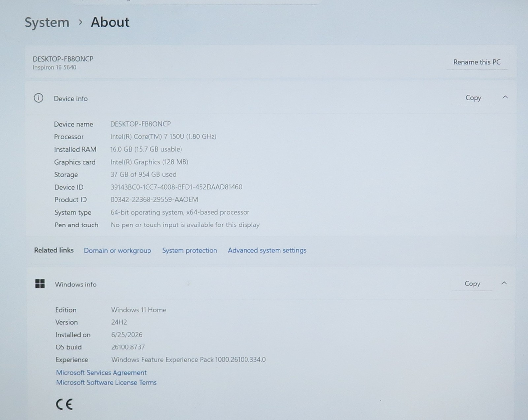This screenshot has width=528, height=420.
Task: Click the System type 64-bit value
Action: [x=180, y=212]
